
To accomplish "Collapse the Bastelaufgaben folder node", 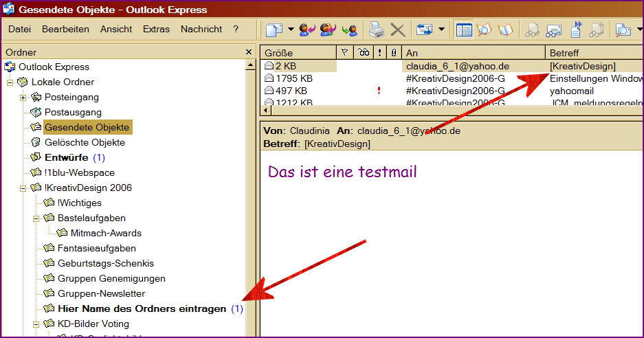I will point(36,219).
